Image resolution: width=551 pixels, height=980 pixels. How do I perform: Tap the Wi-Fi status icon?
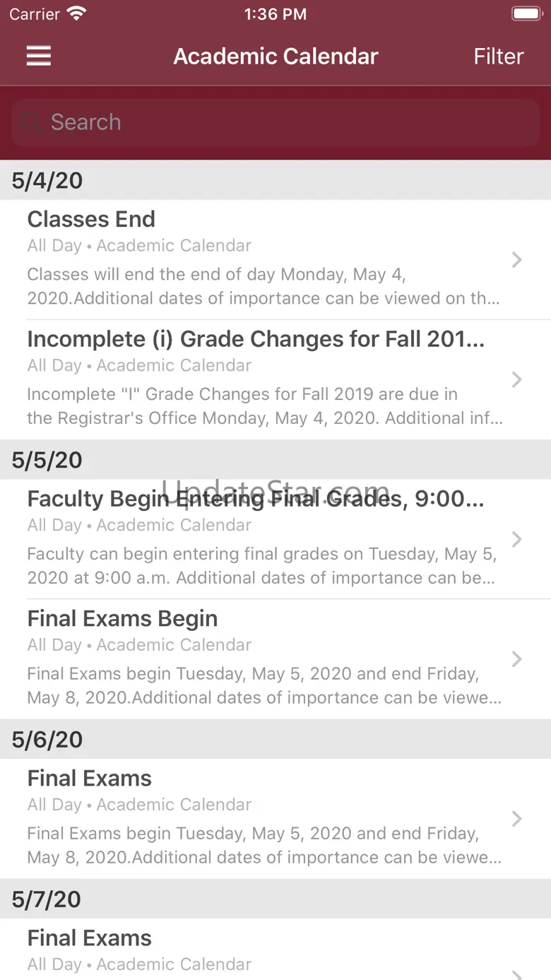[x=76, y=13]
